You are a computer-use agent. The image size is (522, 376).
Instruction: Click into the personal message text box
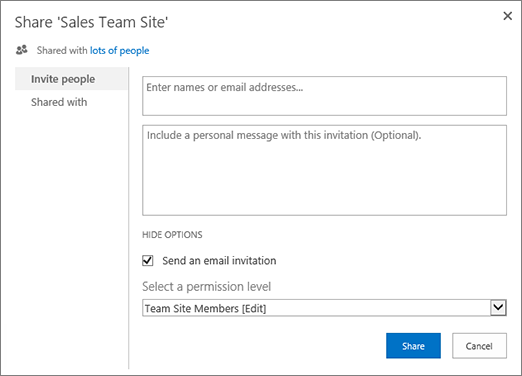click(x=324, y=170)
